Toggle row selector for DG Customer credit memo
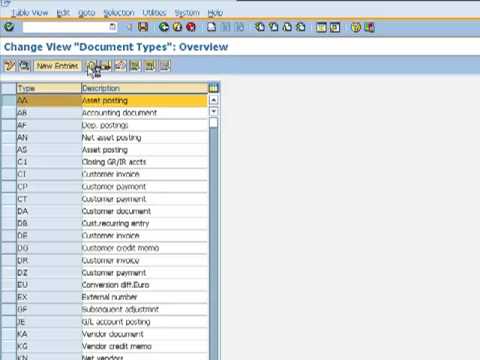The image size is (480, 360). click(8, 248)
